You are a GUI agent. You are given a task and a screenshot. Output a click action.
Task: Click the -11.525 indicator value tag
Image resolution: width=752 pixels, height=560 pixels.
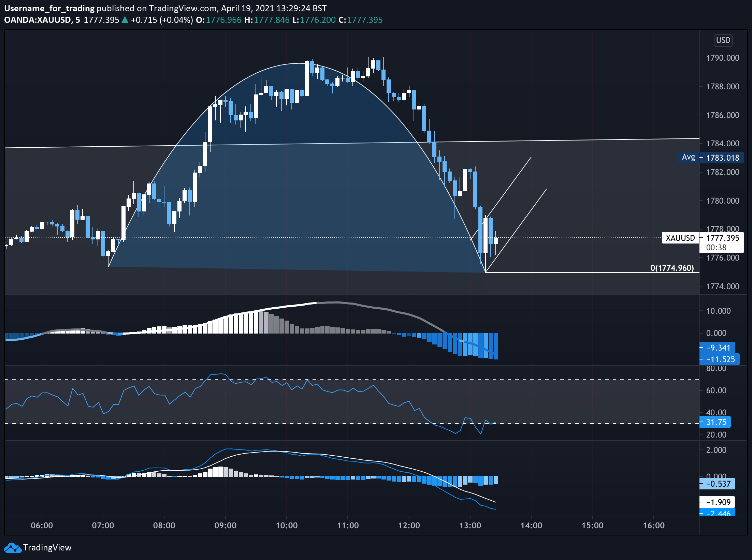(720, 359)
